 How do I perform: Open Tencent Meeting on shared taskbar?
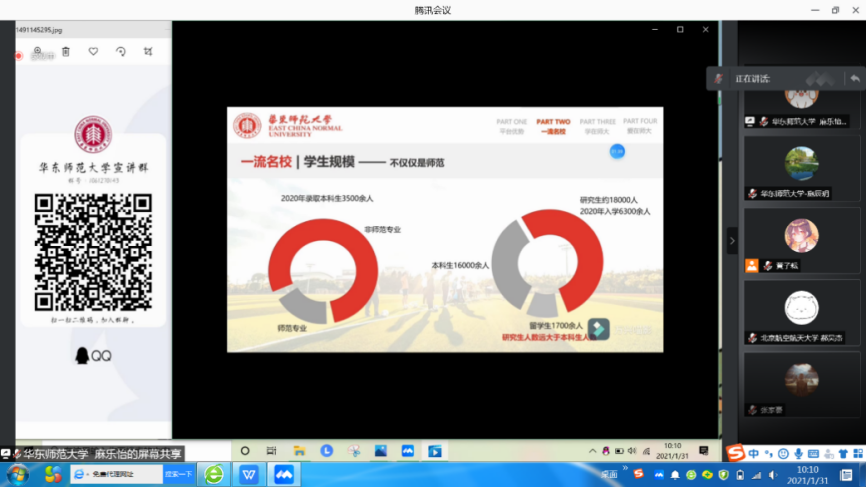tap(408, 451)
